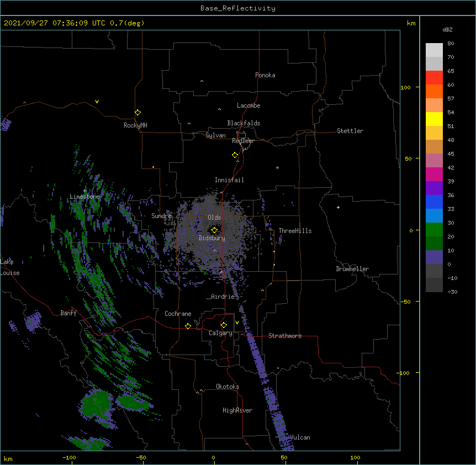This screenshot has height=465, width=476.
Task: Select the red 65–60 dBZ legend swatch
Action: [434, 78]
